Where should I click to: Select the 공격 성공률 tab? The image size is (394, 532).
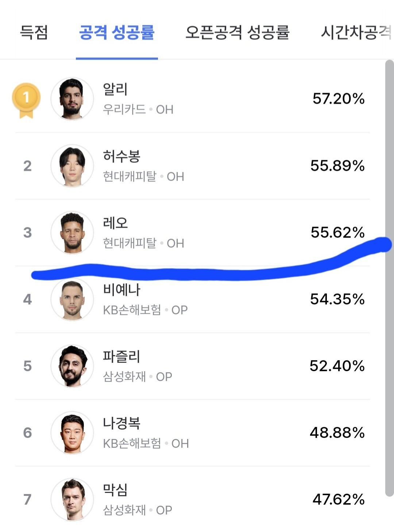[117, 32]
